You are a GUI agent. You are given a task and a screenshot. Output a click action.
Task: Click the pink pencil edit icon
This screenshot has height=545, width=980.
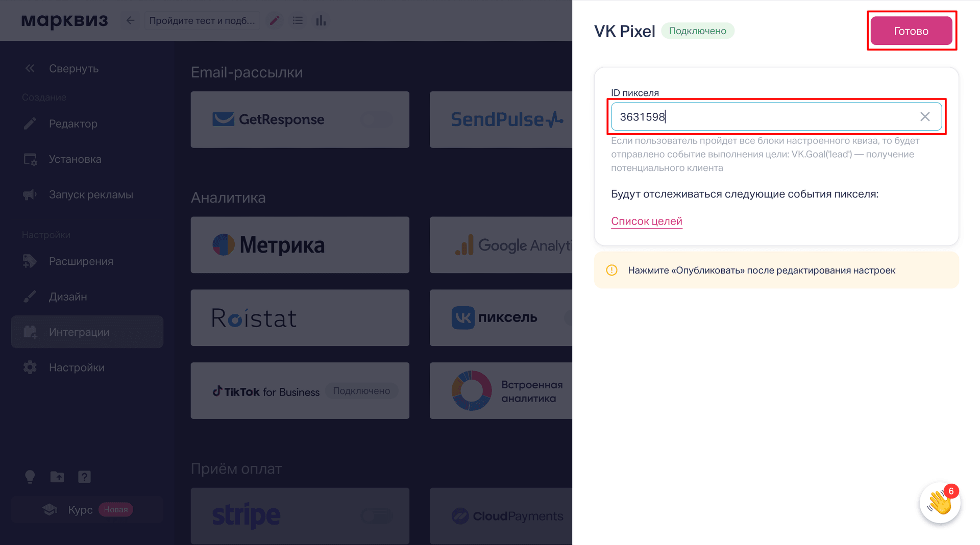coord(275,20)
